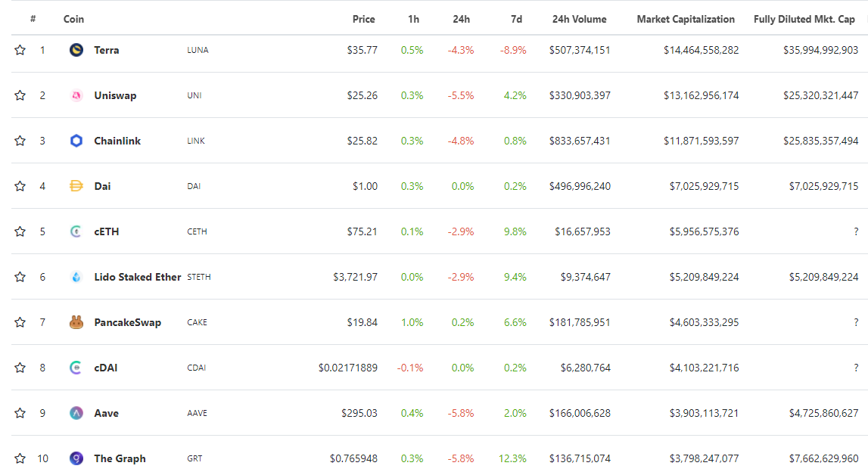Click PancakeSwap's 1h change 1.0%
Screen dimensions: 868x472
412,322
